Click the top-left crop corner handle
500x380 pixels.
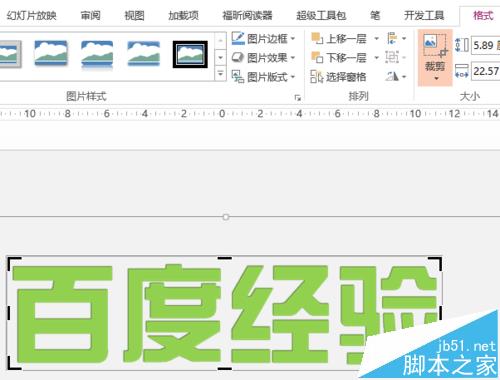[x=13, y=263]
